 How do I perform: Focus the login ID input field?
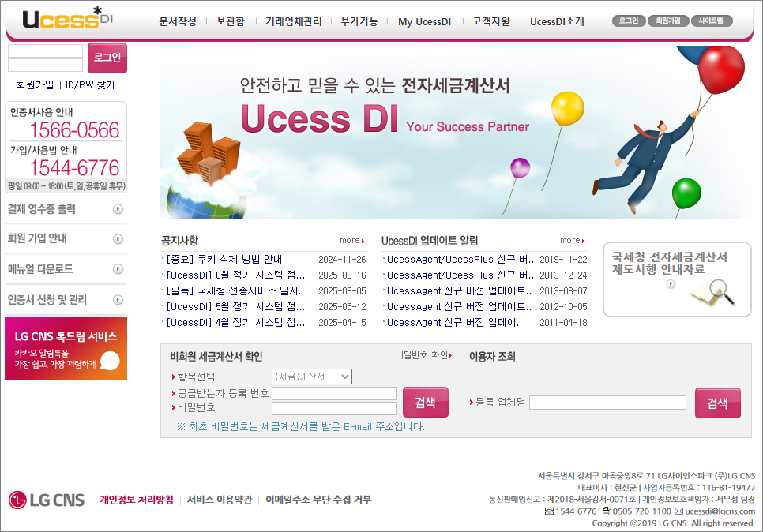(45, 51)
